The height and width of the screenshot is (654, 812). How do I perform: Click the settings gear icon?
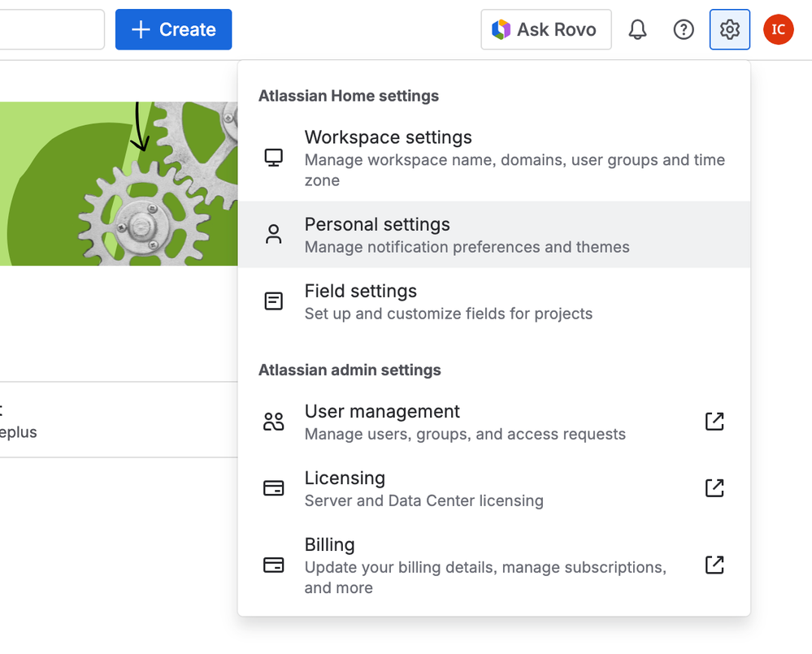click(729, 30)
